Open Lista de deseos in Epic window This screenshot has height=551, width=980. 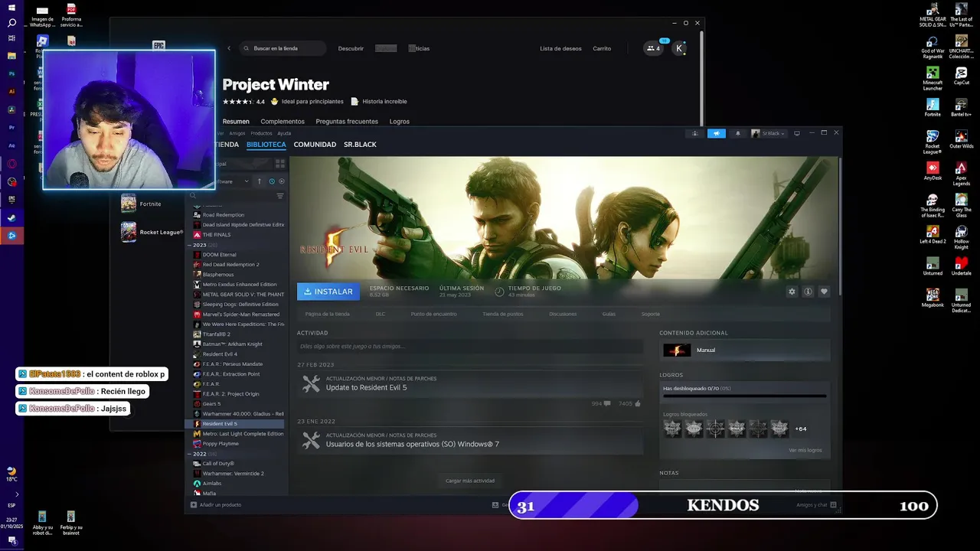[560, 48]
